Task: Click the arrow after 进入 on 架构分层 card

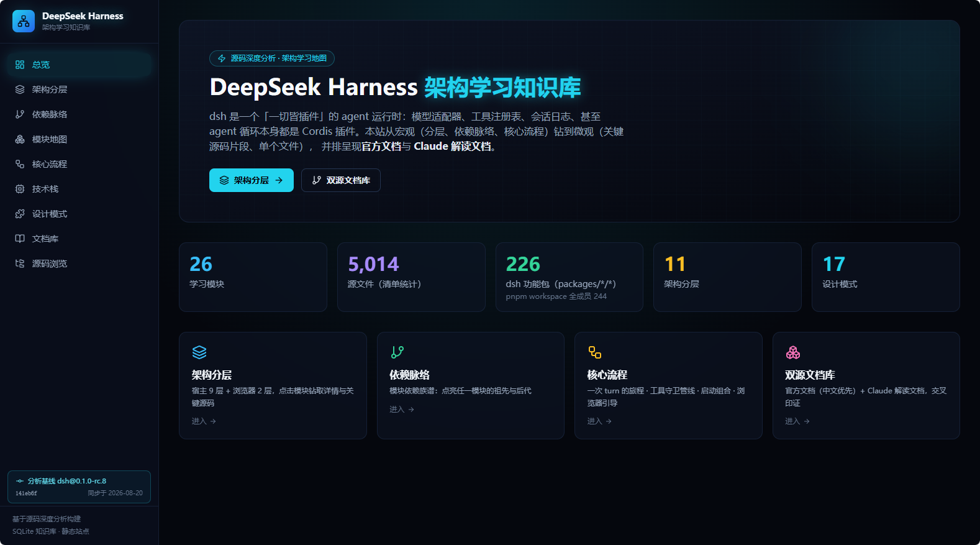Action: 213,421
